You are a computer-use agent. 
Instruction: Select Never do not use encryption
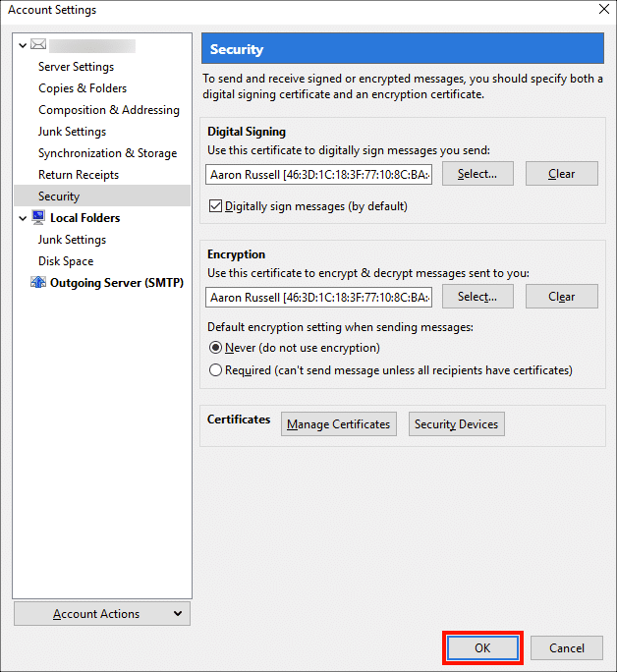(216, 348)
